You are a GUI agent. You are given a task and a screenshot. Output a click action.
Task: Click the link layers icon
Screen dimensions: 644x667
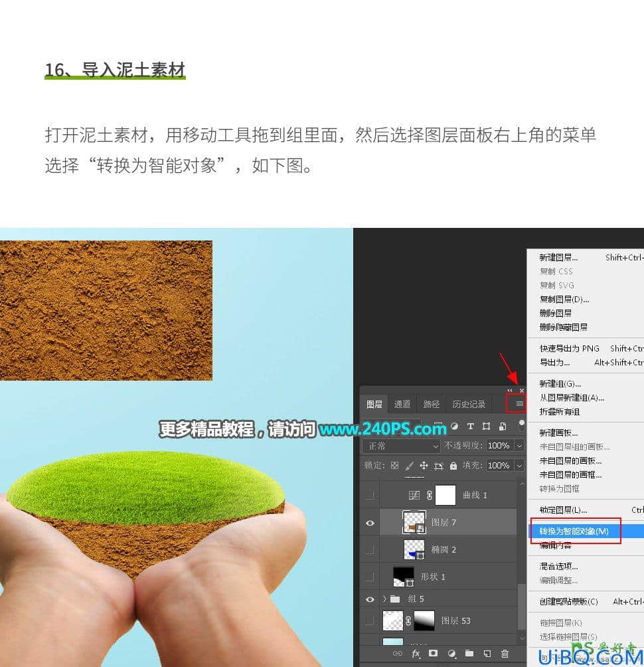click(398, 653)
